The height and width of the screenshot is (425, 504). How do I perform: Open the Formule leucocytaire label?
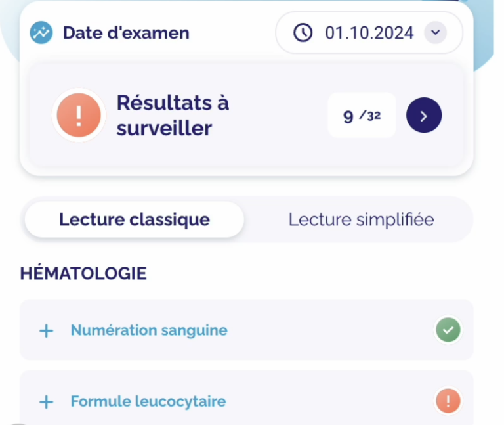click(x=148, y=401)
